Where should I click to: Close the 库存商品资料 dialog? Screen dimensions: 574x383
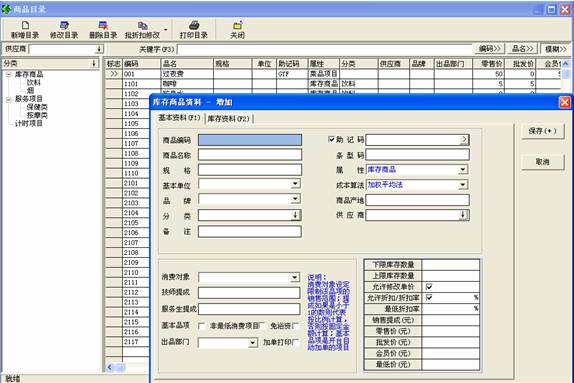point(564,102)
